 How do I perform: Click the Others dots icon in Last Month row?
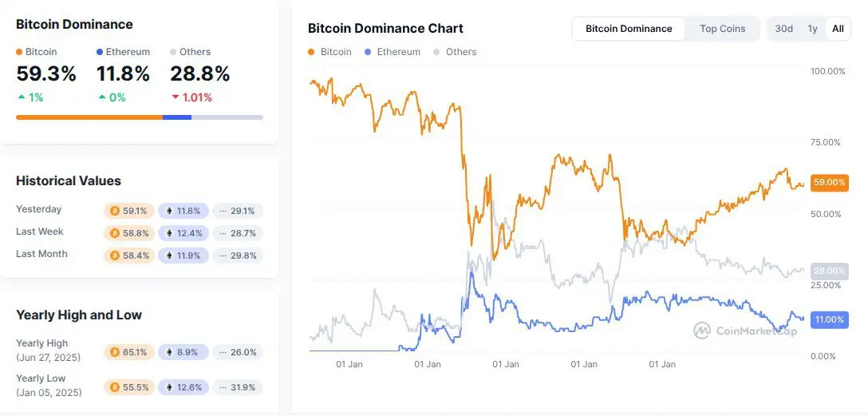pyautogui.click(x=223, y=256)
